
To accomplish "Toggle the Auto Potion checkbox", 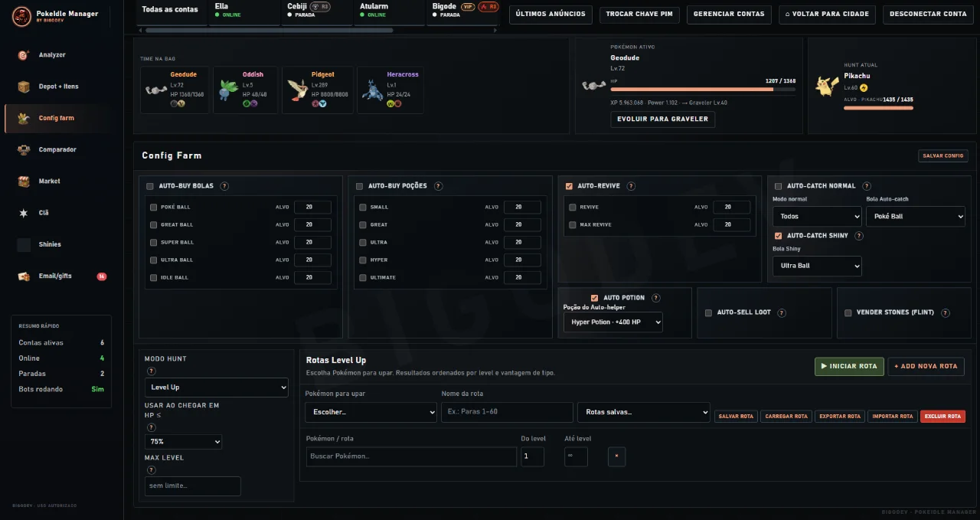I will pyautogui.click(x=595, y=298).
